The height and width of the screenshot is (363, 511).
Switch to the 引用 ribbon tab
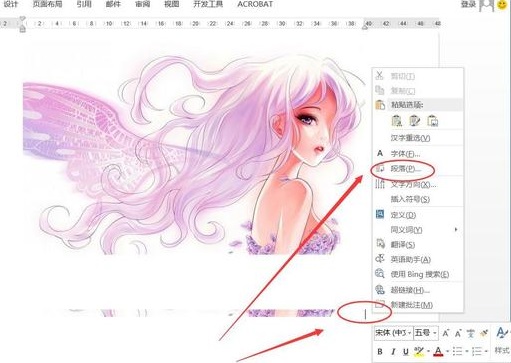pyautogui.click(x=84, y=4)
